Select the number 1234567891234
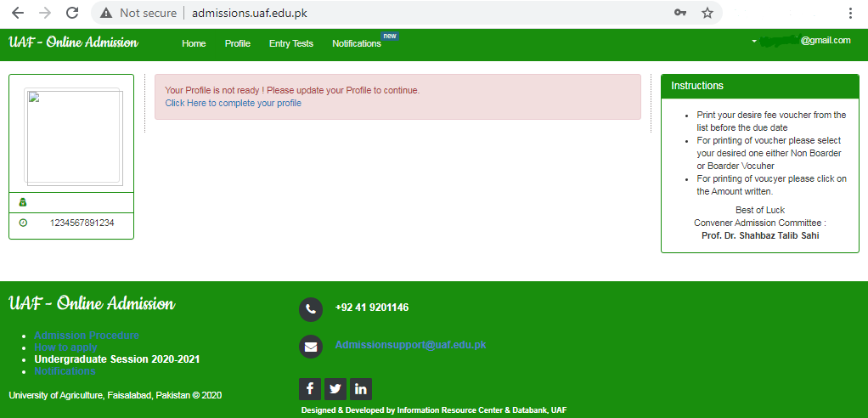 tap(82, 223)
